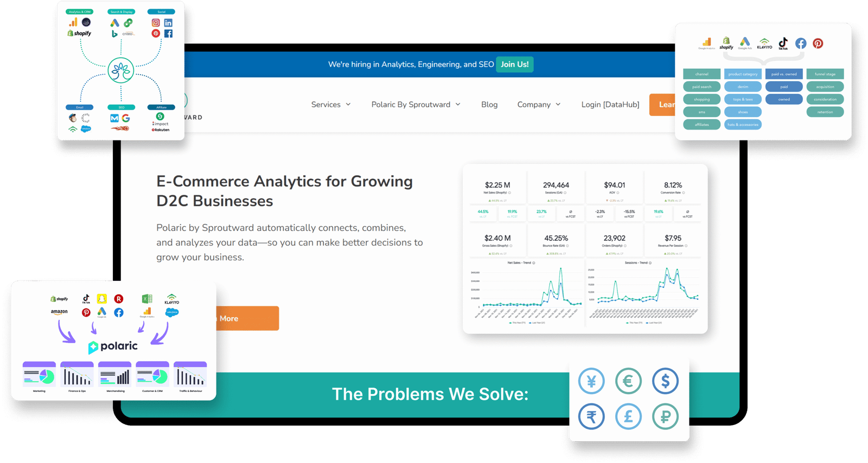This screenshot has width=868, height=463.
Task: Select the Yen currency icon
Action: (591, 381)
